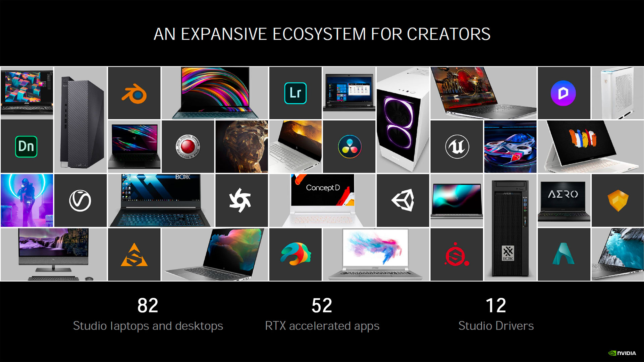
Task: Select the Windows desktop laptop thumbnail
Action: (x=349, y=93)
